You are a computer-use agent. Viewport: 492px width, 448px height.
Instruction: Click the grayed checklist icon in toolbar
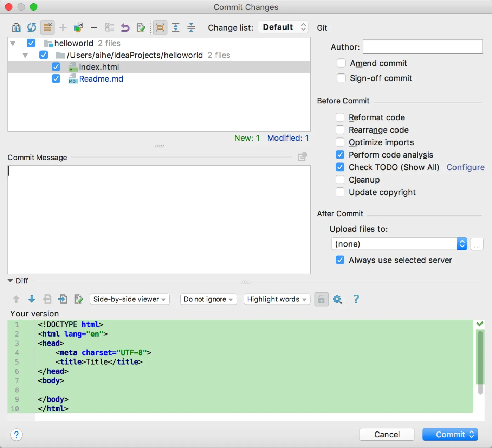point(110,27)
